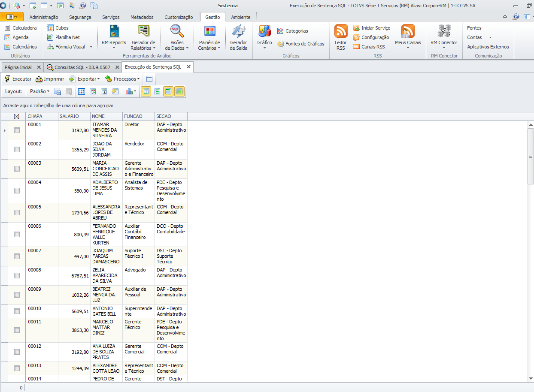Launch the Cubos analysis tool
Screen dimensions: 534x392
(58, 28)
